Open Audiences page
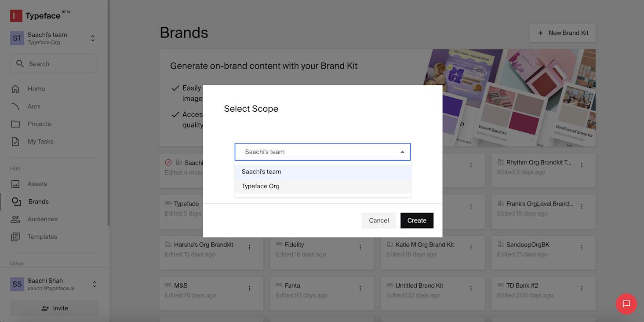644x322 pixels. pos(43,219)
